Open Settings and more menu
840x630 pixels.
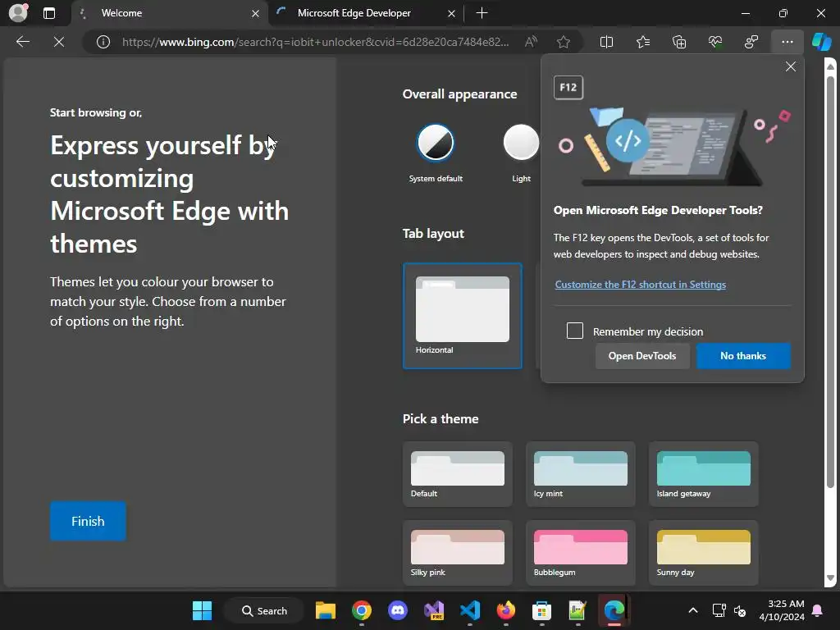787,42
